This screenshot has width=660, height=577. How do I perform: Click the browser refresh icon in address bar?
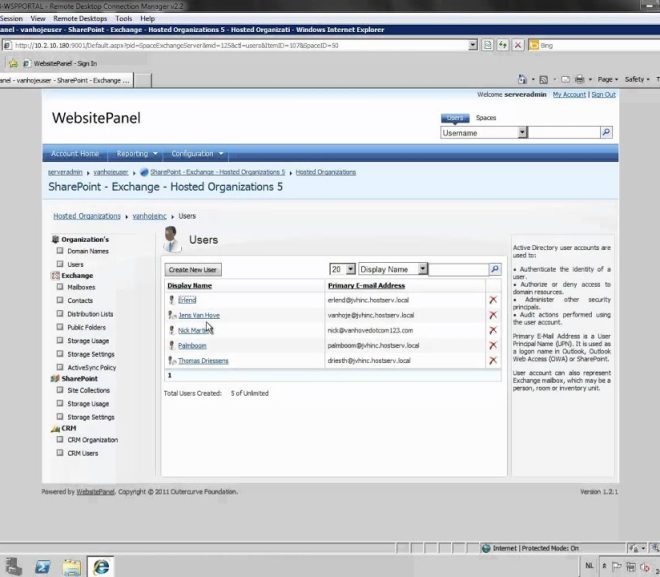click(503, 45)
